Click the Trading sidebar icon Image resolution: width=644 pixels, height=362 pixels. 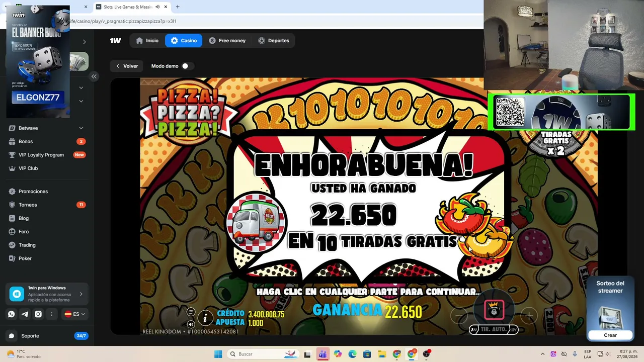coord(12,245)
